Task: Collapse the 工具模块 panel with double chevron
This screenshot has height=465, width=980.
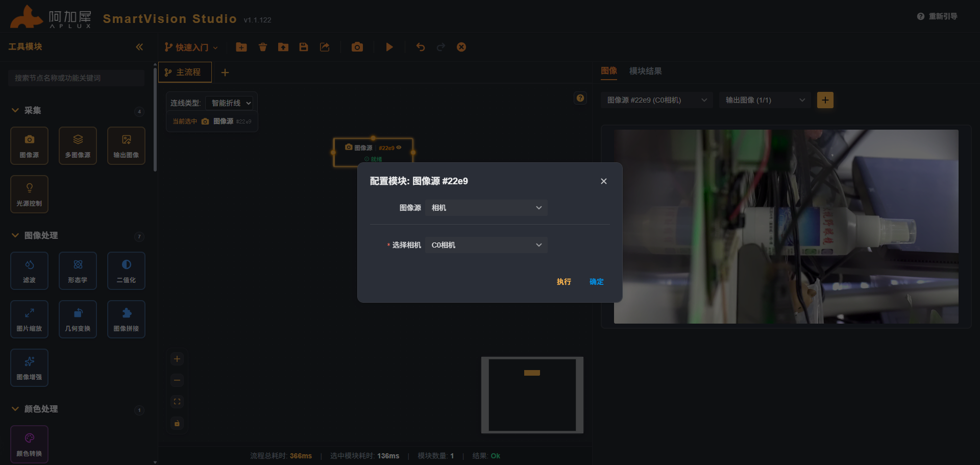Action: click(x=139, y=47)
